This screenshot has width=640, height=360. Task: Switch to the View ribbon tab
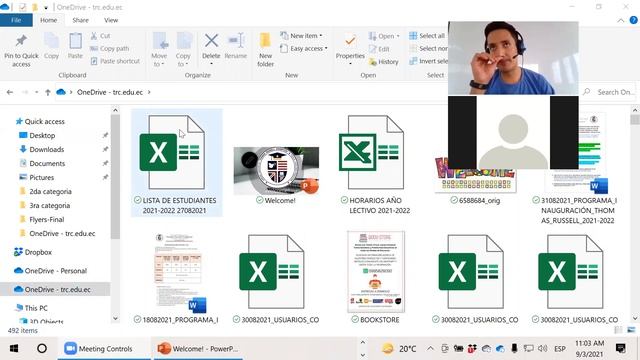(111, 20)
